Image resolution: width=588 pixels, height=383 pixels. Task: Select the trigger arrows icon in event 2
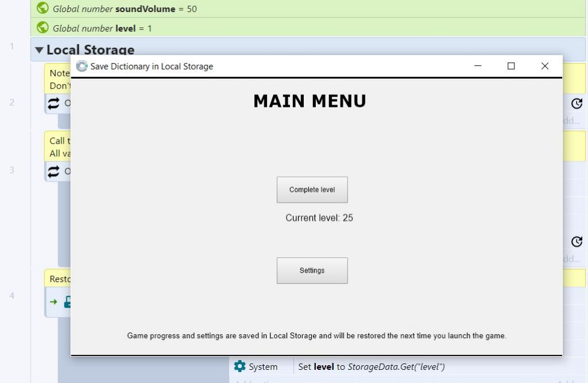(x=54, y=104)
